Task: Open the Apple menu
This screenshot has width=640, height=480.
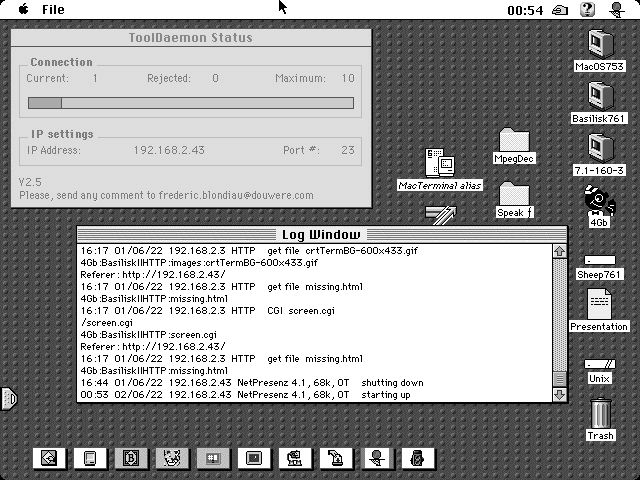Action: tap(22, 9)
